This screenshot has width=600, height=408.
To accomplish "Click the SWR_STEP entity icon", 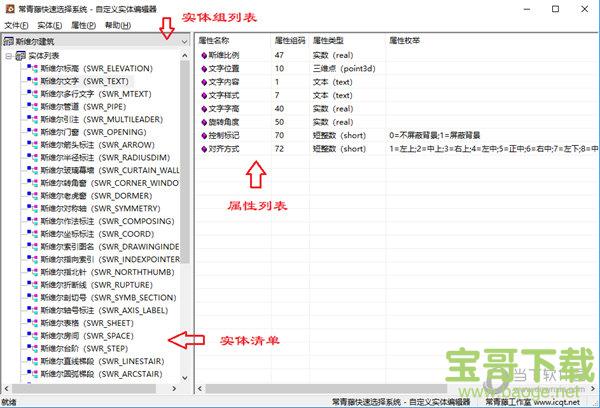I will tap(32, 348).
